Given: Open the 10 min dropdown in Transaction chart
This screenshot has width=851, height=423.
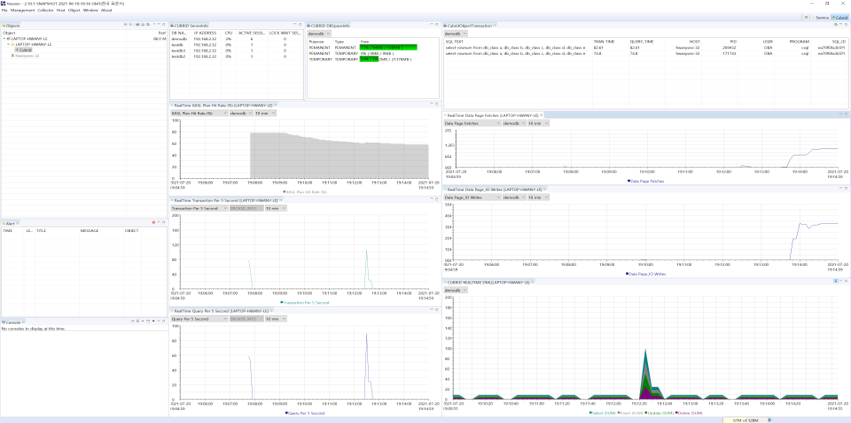Looking at the screenshot, I should click(276, 208).
